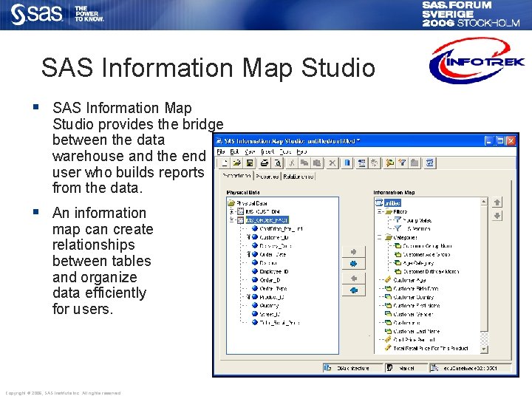Click the Information Map scrollbar down arrow
Image resolution: width=532 pixels, height=399 pixels.
[484, 349]
